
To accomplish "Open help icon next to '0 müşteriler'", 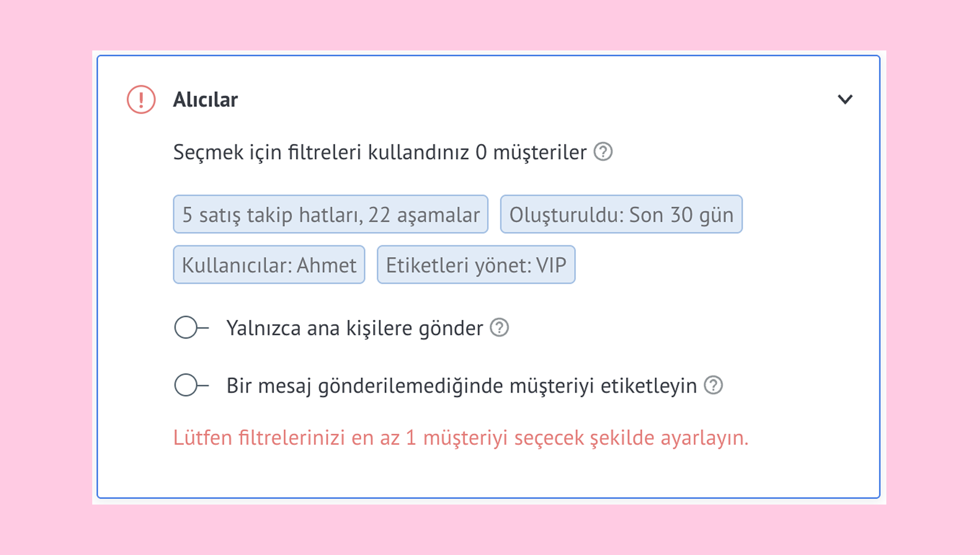I will pos(603,152).
